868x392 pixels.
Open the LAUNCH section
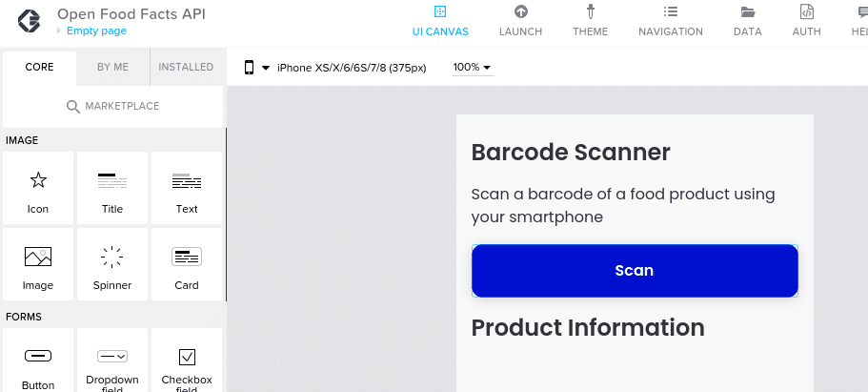click(520, 21)
